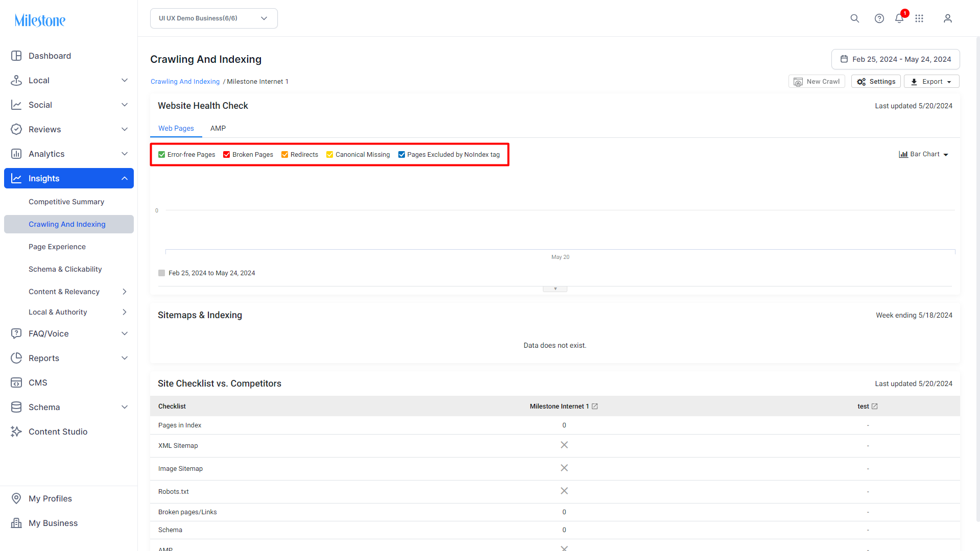Open the user account profile icon
Screen dimensions: 980x551
(947, 18)
